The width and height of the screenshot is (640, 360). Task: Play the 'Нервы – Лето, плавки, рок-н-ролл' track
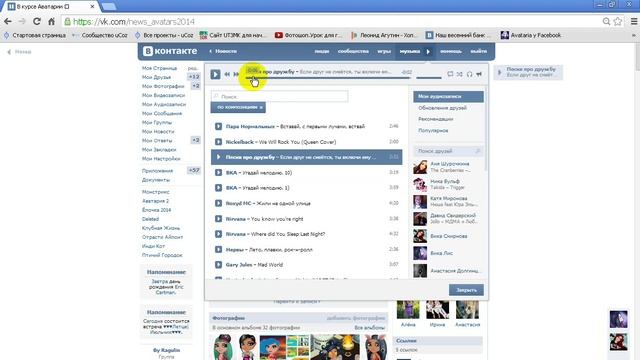[218, 249]
